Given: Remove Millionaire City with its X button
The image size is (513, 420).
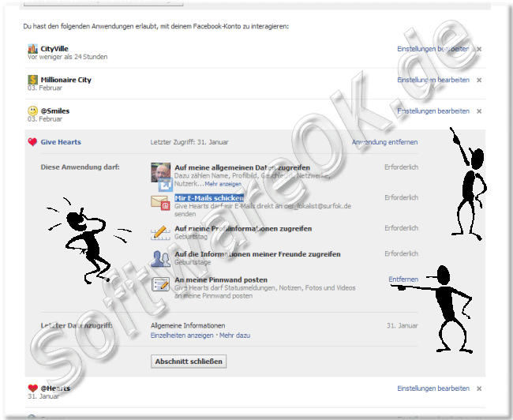Looking at the screenshot, I should 479,80.
